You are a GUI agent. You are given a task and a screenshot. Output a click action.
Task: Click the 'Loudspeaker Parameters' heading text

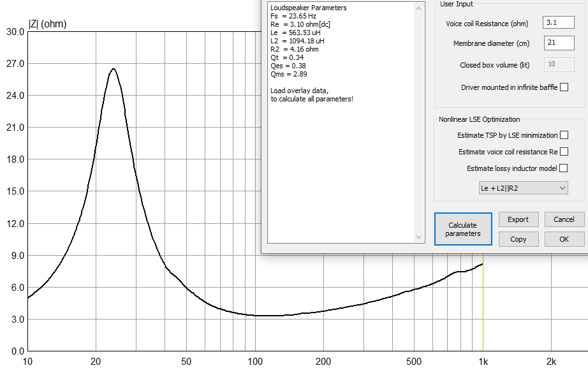308,8
